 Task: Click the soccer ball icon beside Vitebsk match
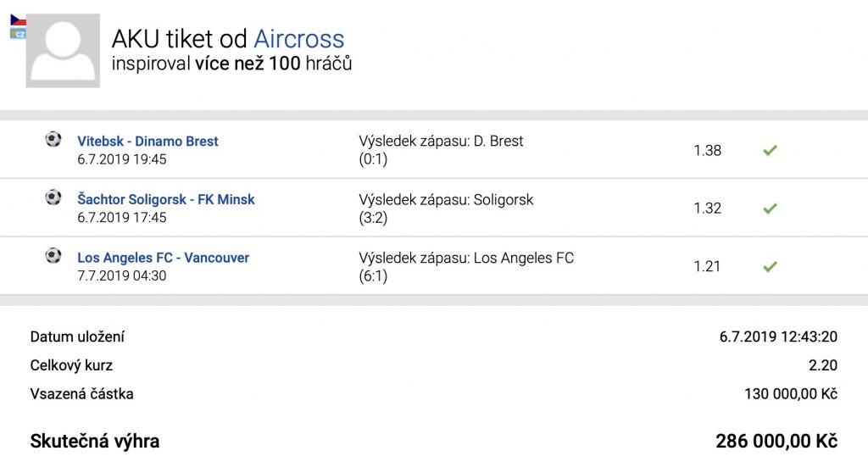(53, 139)
